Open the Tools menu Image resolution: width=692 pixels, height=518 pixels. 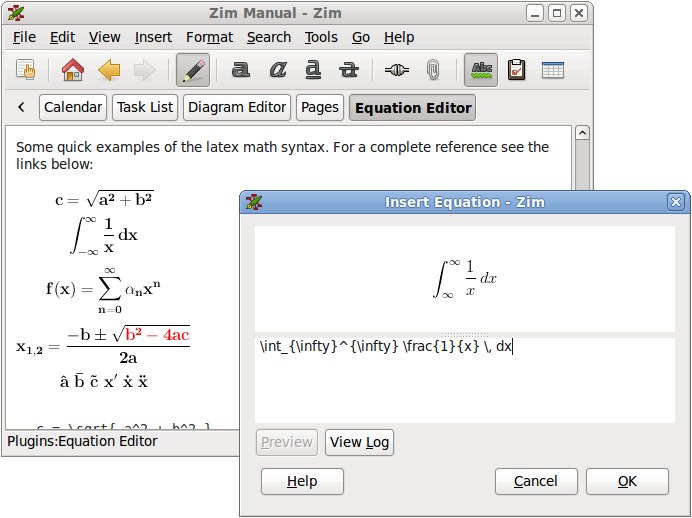pyautogui.click(x=321, y=37)
